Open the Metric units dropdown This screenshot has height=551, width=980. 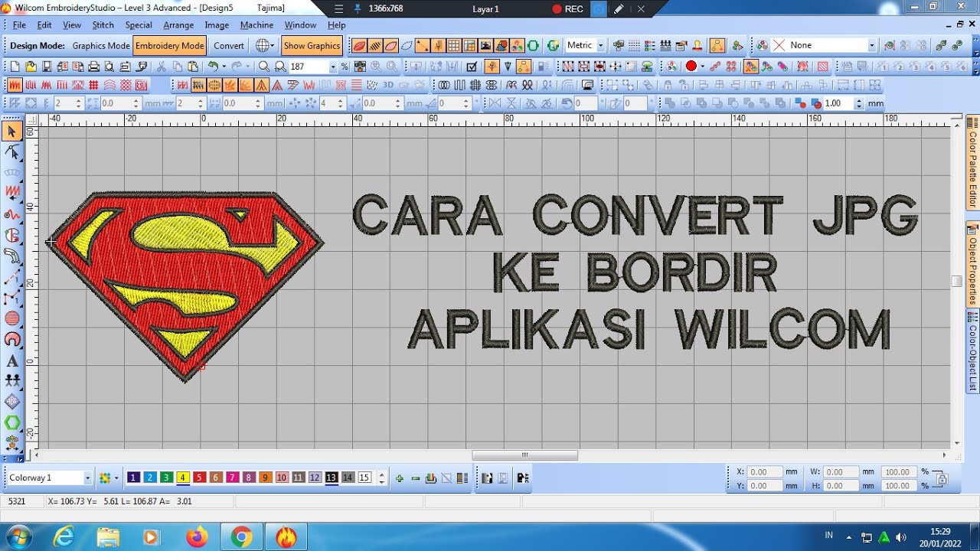pyautogui.click(x=600, y=46)
